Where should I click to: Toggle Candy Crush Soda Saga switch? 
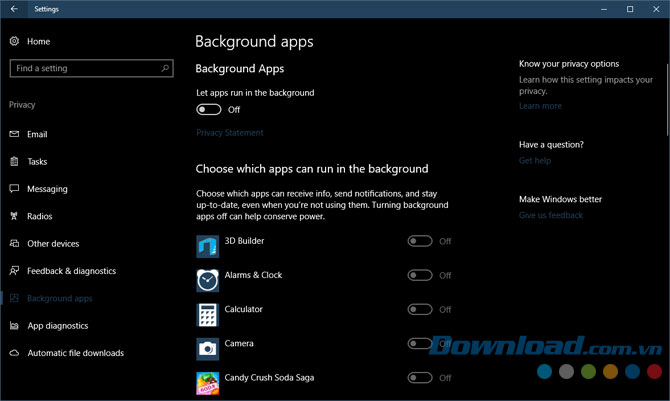pos(420,378)
